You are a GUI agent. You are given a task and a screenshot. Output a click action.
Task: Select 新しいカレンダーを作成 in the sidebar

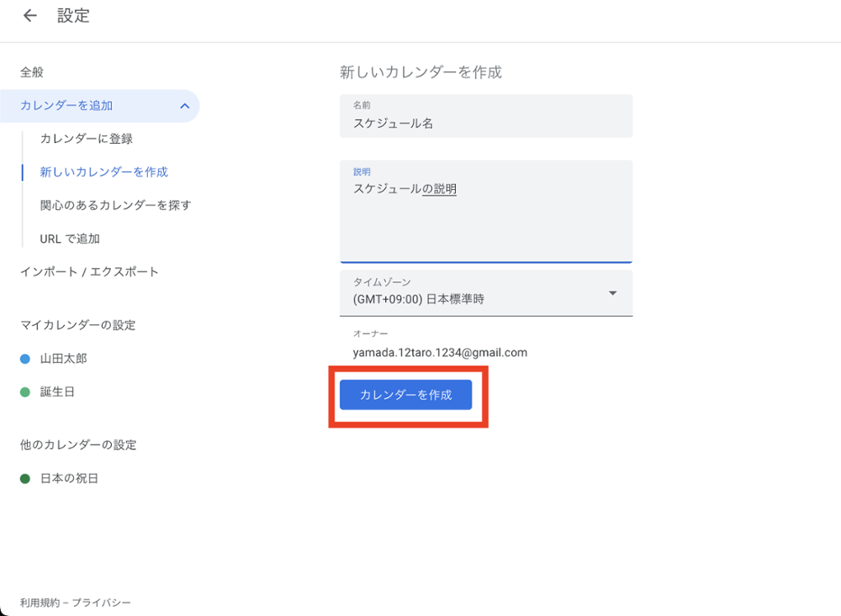pos(104,172)
